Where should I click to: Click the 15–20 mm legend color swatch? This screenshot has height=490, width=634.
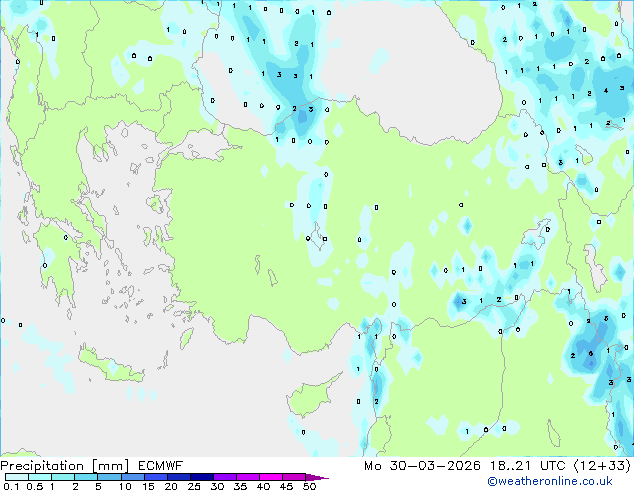click(156, 477)
